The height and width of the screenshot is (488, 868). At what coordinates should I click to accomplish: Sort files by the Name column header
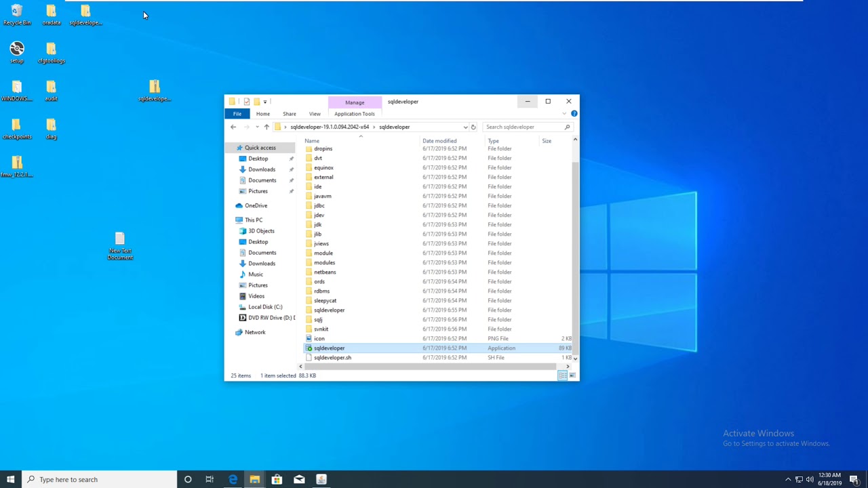point(360,141)
